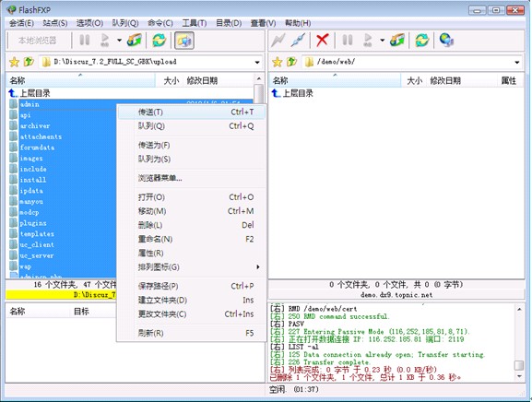Choose 传送为(F) in the context menu
Screen dimensions: 532x402
point(192,145)
